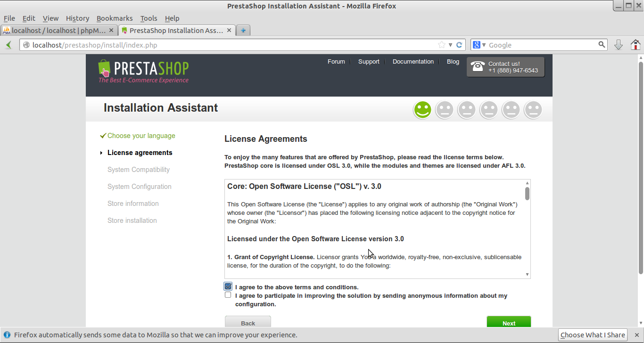Screen dimensions: 644x343
Task: Click System Configuration step label
Action: (140, 187)
